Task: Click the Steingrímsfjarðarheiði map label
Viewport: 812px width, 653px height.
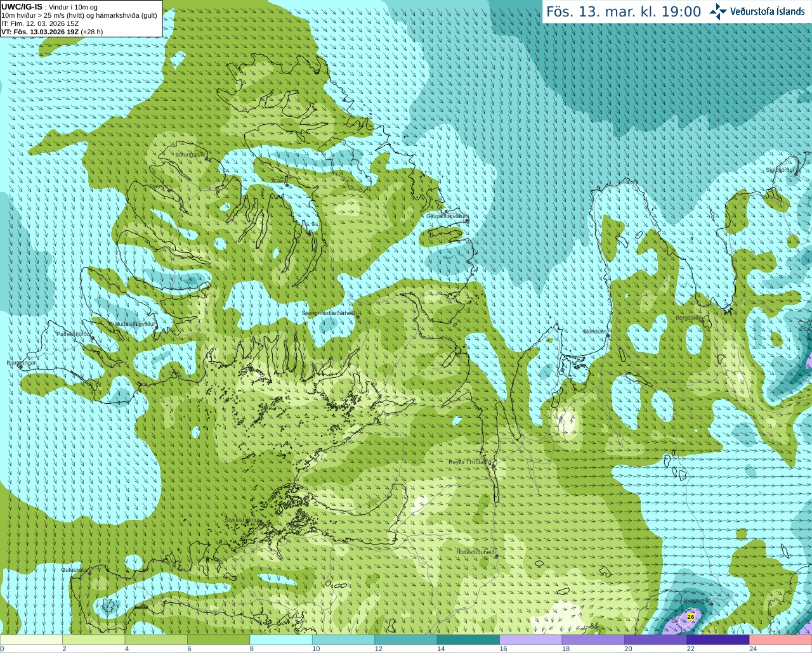Action: point(329,313)
